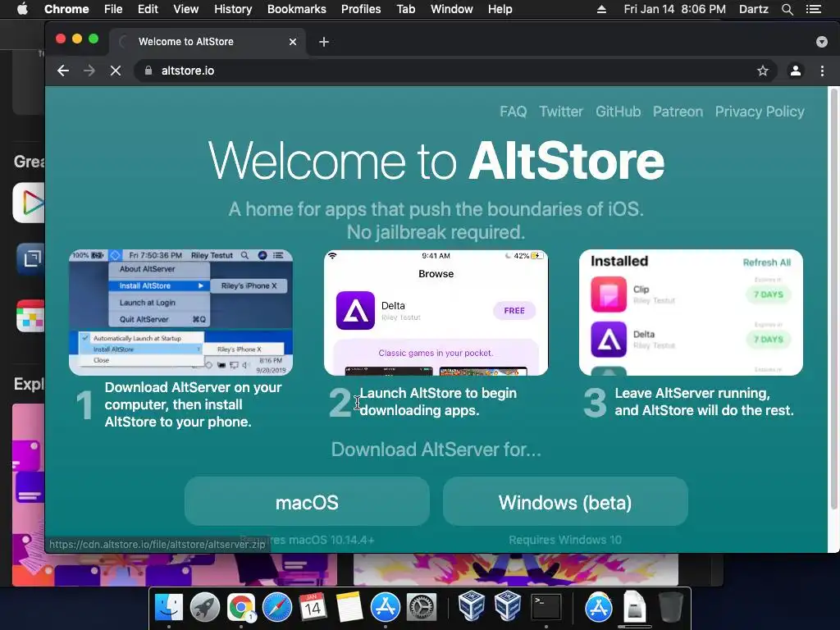Open App Store in the Dock

click(x=386, y=608)
